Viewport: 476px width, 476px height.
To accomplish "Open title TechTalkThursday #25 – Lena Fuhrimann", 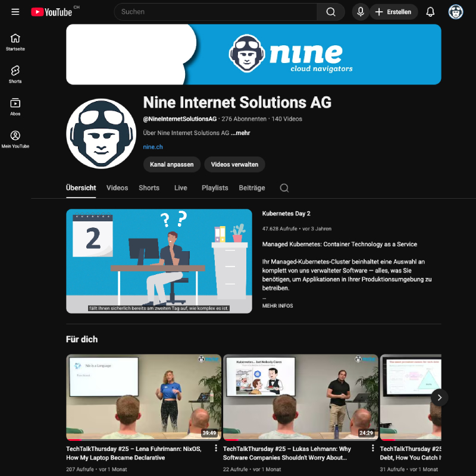I will [134, 453].
